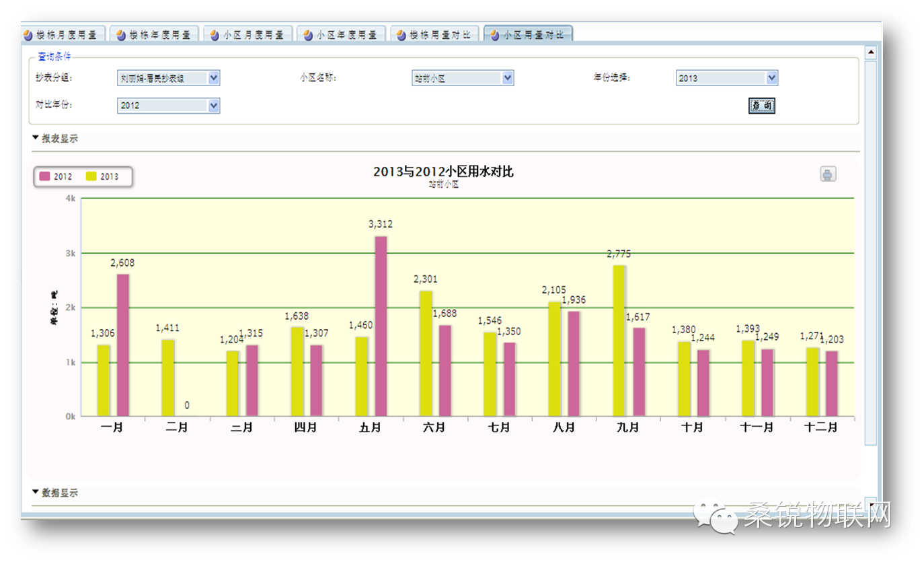924x562 pixels.
Task: Click the y-axis label 3k
Action: (x=70, y=253)
